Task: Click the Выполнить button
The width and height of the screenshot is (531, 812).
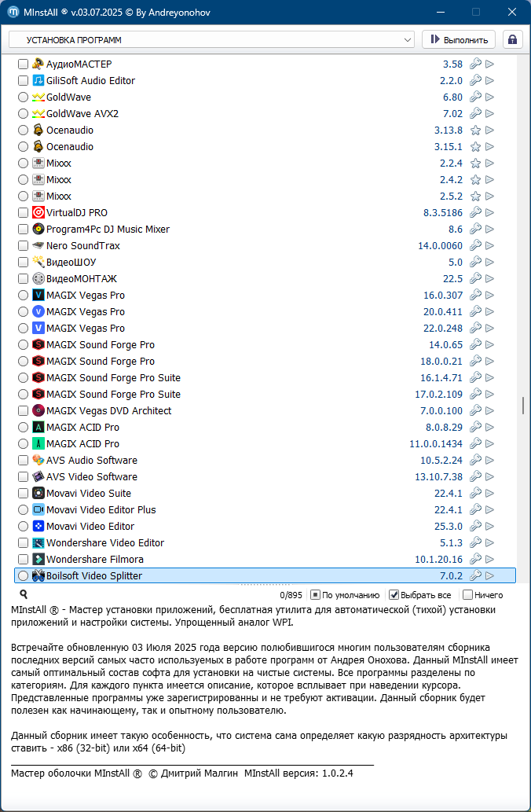Action: 459,40
